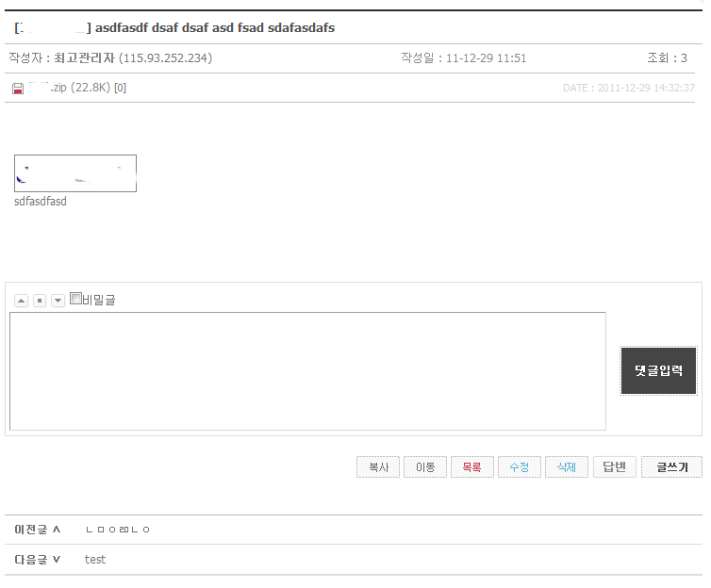This screenshot has width=711, height=588.
Task: Open the attached image thumbnail
Action: pyautogui.click(x=75, y=173)
